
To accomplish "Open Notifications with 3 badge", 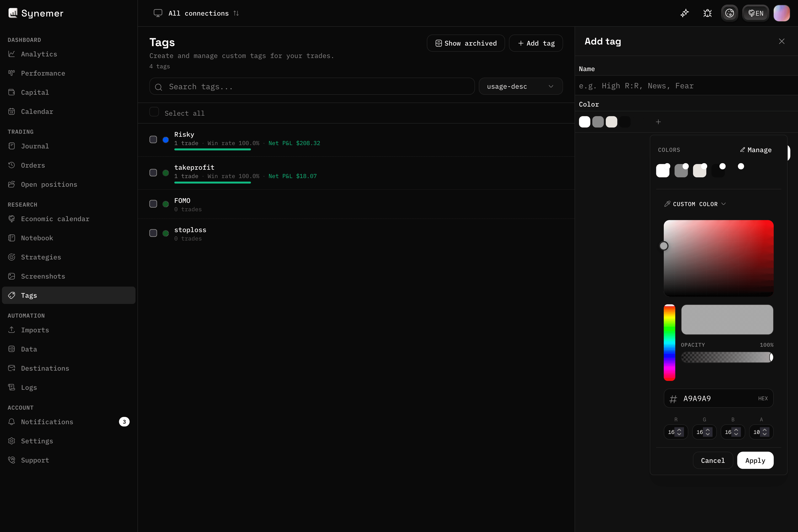I will pos(69,422).
